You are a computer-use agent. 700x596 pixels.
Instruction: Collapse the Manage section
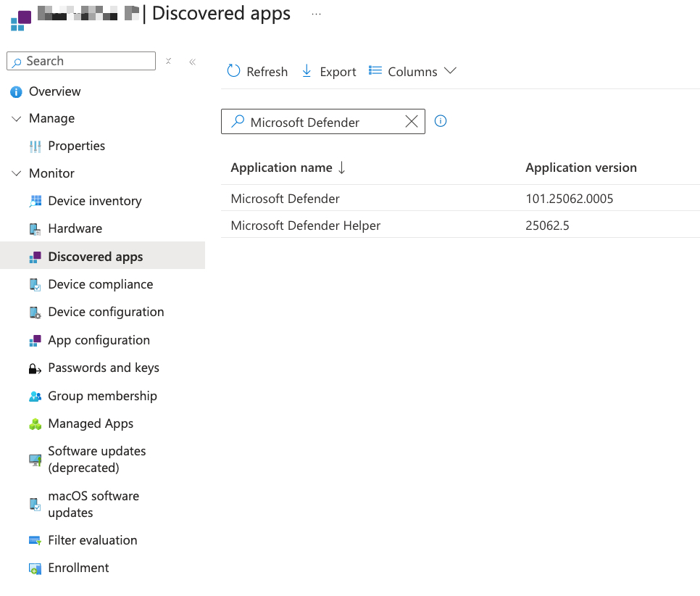tap(16, 118)
